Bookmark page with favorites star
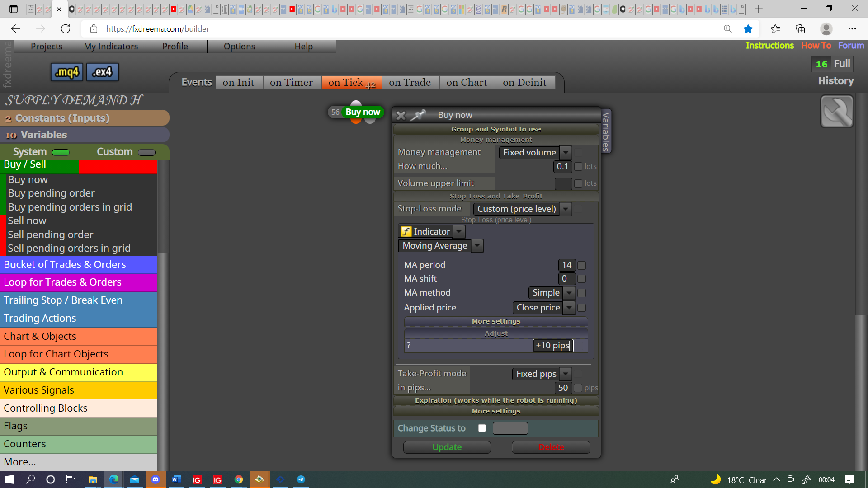This screenshot has width=868, height=488. [748, 29]
